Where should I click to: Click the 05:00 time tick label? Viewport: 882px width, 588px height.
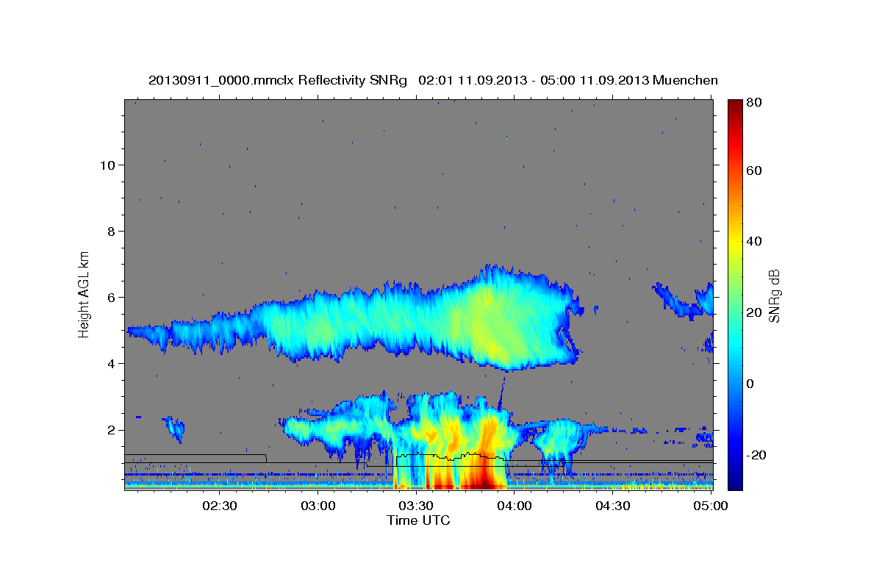point(711,506)
